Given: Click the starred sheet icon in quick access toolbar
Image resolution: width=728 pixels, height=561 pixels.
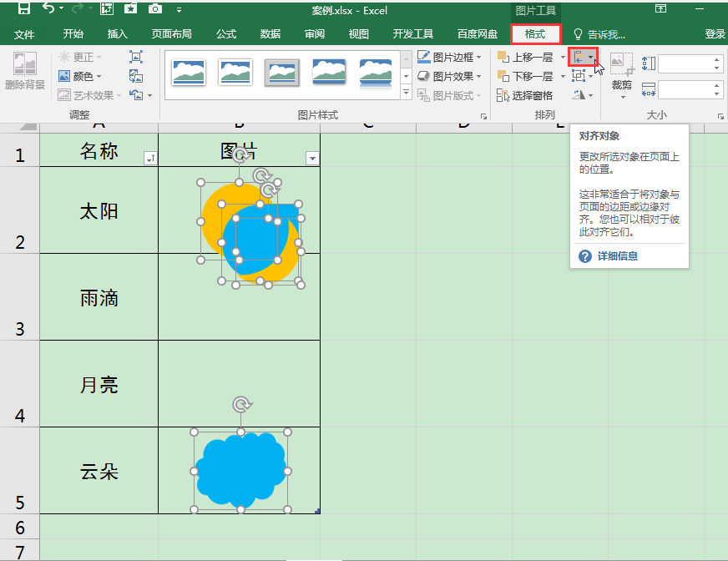Looking at the screenshot, I should click(x=130, y=8).
